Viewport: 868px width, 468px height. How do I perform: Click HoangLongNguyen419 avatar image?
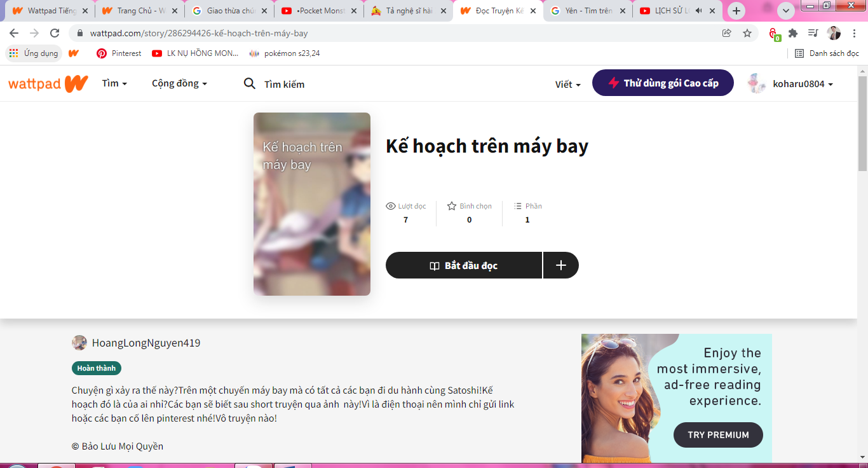[79, 343]
